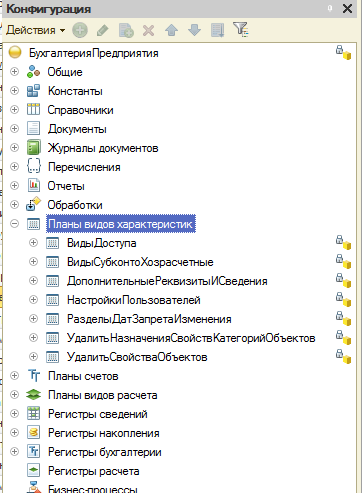362x493 pixels.
Task: Click the Константы blocks icon
Action: click(x=33, y=91)
